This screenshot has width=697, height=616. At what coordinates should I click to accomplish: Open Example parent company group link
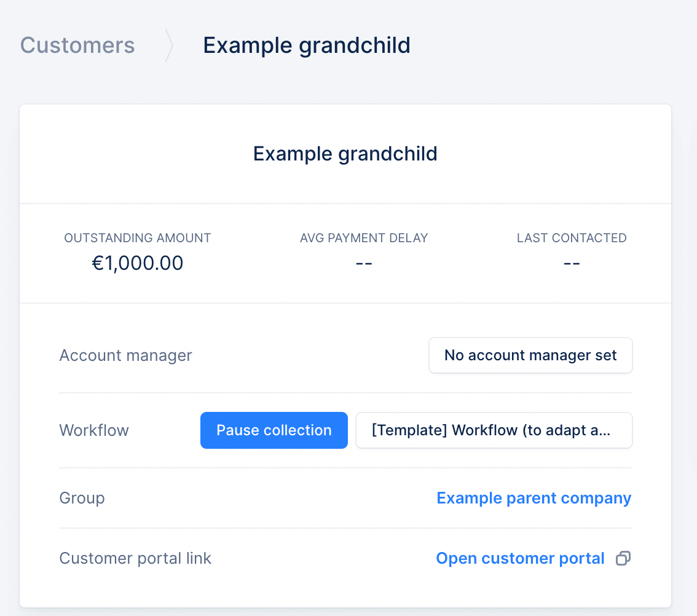pyautogui.click(x=534, y=498)
